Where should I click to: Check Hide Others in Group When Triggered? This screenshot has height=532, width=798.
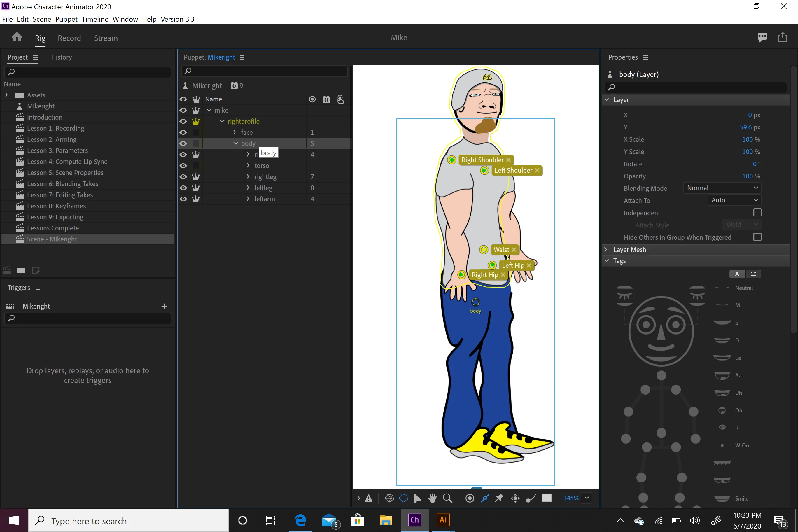point(757,237)
